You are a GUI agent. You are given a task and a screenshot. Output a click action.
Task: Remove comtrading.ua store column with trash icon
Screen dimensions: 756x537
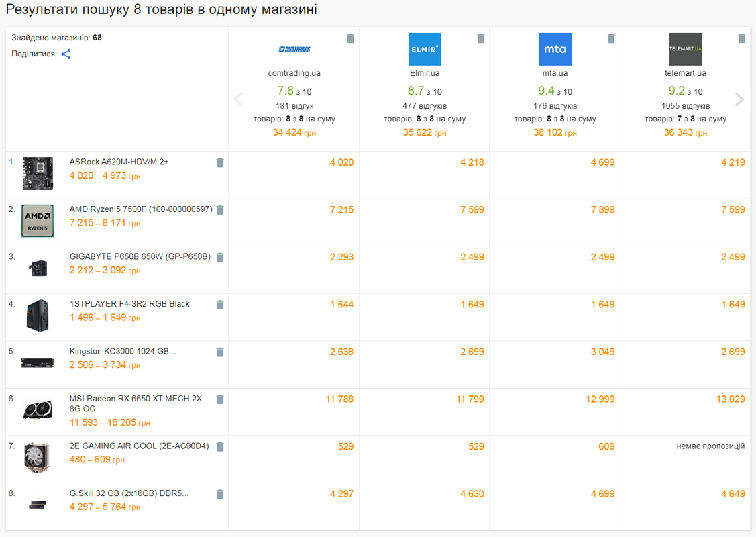[x=351, y=39]
